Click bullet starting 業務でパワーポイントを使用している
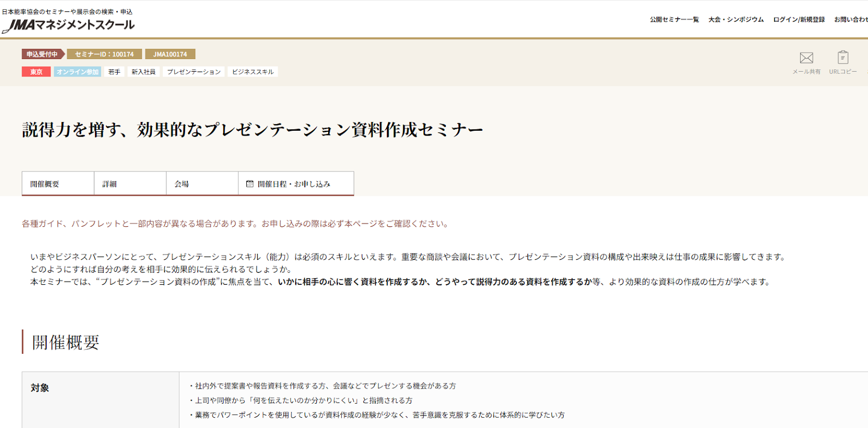Viewport: 868px width, 428px height. click(376, 415)
